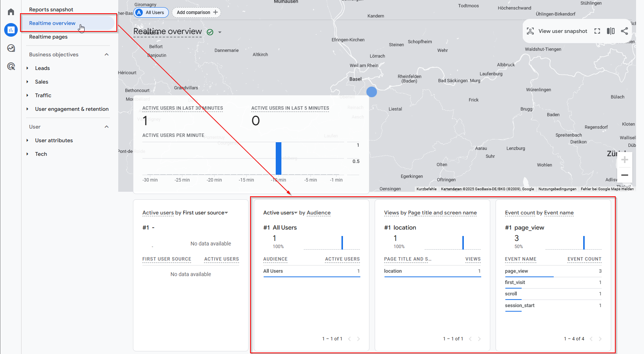Screen dimensions: 644x354
Task: Open First user source dimension dropdown
Action: pyautogui.click(x=226, y=213)
